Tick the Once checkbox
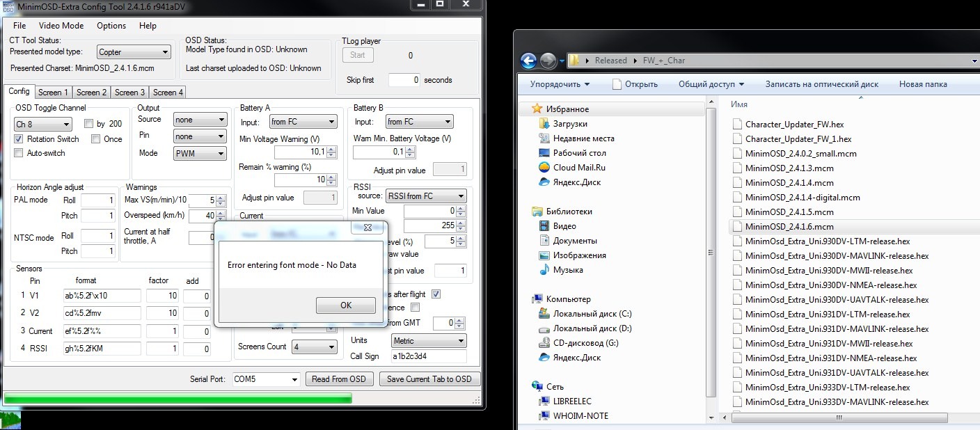The height and width of the screenshot is (430, 980). click(96, 139)
